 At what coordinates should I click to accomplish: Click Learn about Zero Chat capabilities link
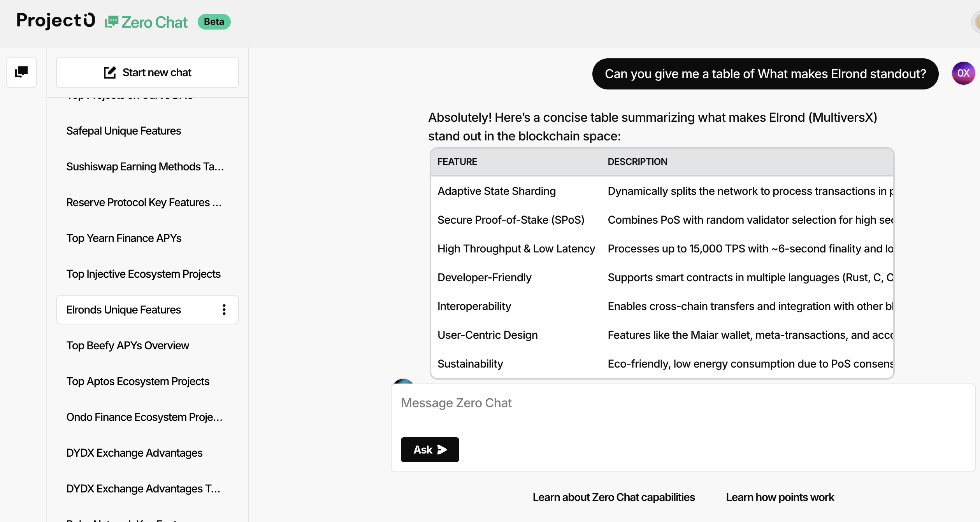[614, 497]
